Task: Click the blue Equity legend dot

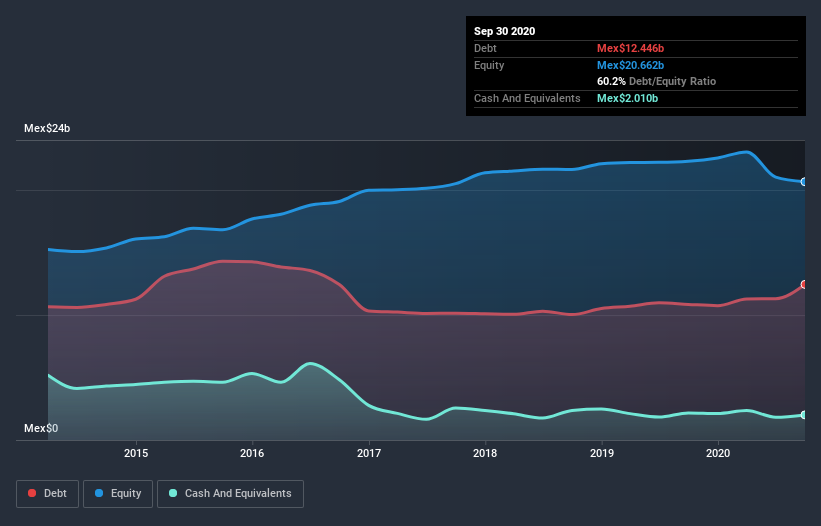Action: tap(99, 493)
